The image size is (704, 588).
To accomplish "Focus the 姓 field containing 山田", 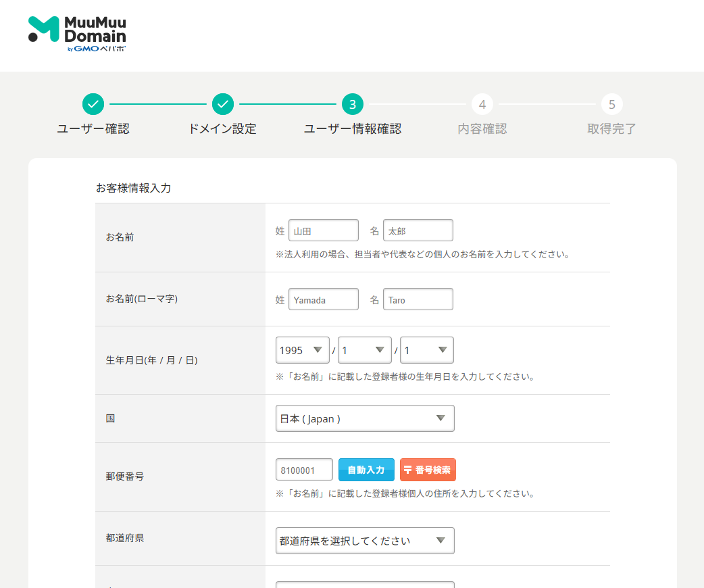I will pos(324,230).
